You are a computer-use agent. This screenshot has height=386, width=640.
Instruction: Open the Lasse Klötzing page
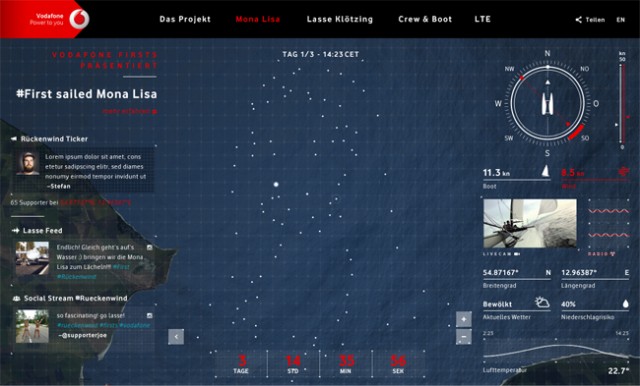[x=340, y=19]
